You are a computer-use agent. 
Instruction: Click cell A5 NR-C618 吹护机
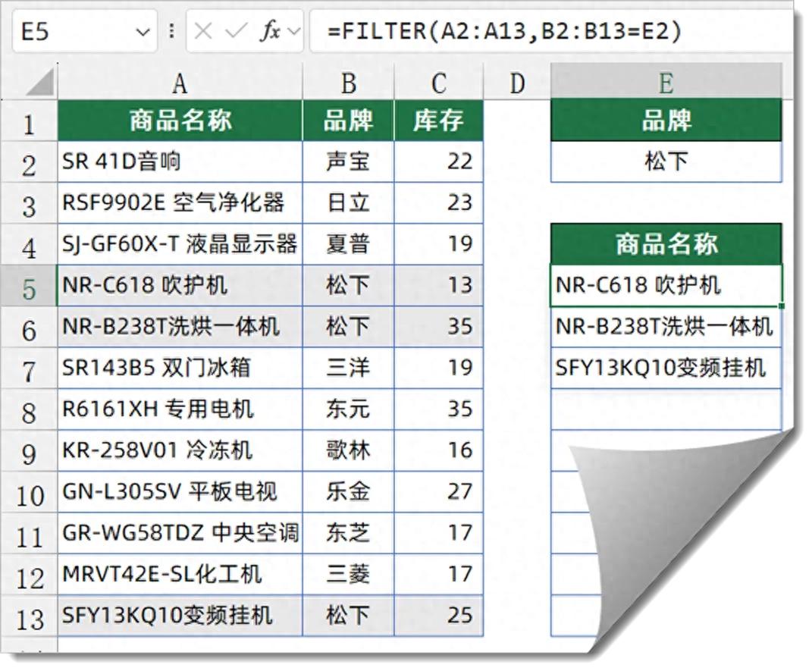180,286
